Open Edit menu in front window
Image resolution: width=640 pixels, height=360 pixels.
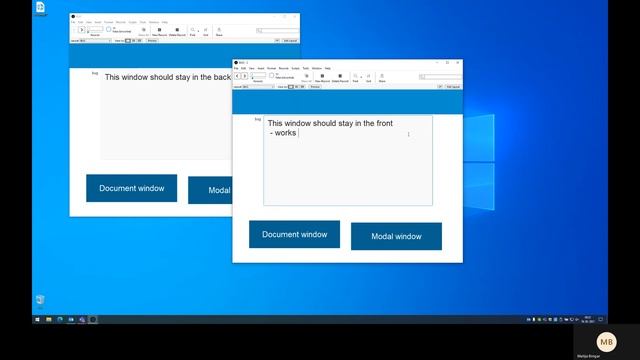pyautogui.click(x=243, y=68)
